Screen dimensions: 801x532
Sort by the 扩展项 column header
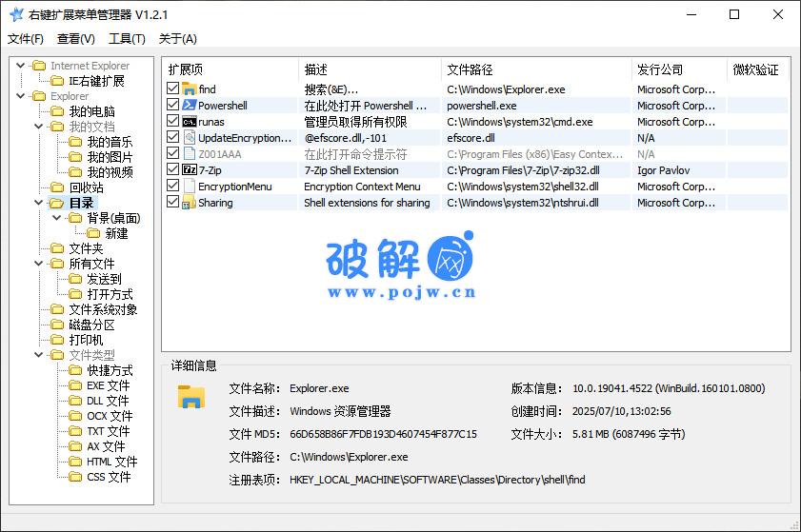coord(230,69)
